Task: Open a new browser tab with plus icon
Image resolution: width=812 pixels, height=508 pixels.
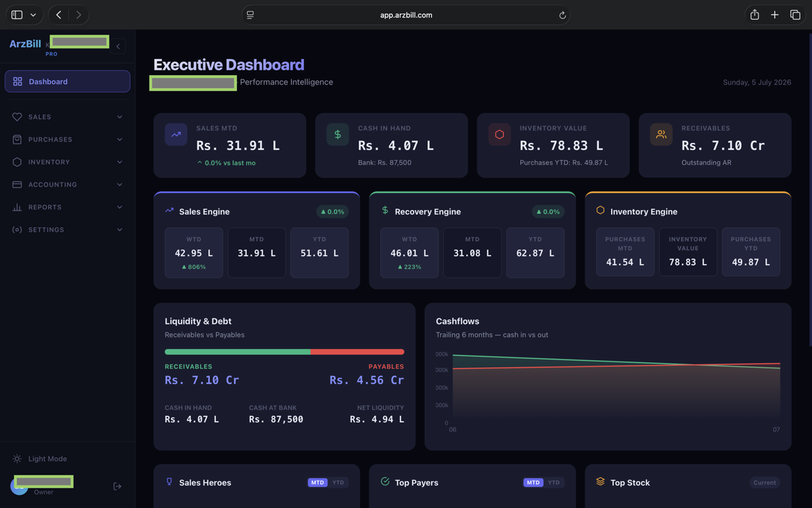Action: [x=775, y=15]
